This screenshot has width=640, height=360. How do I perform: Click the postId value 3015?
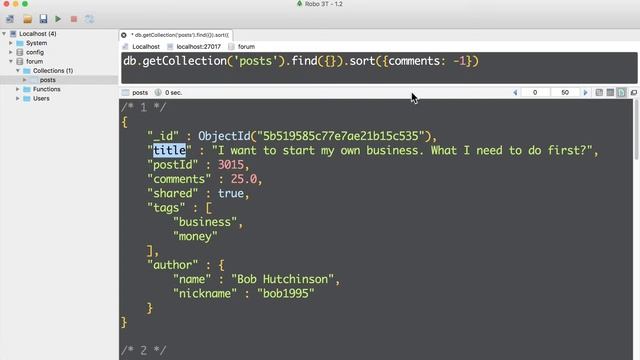click(x=231, y=165)
